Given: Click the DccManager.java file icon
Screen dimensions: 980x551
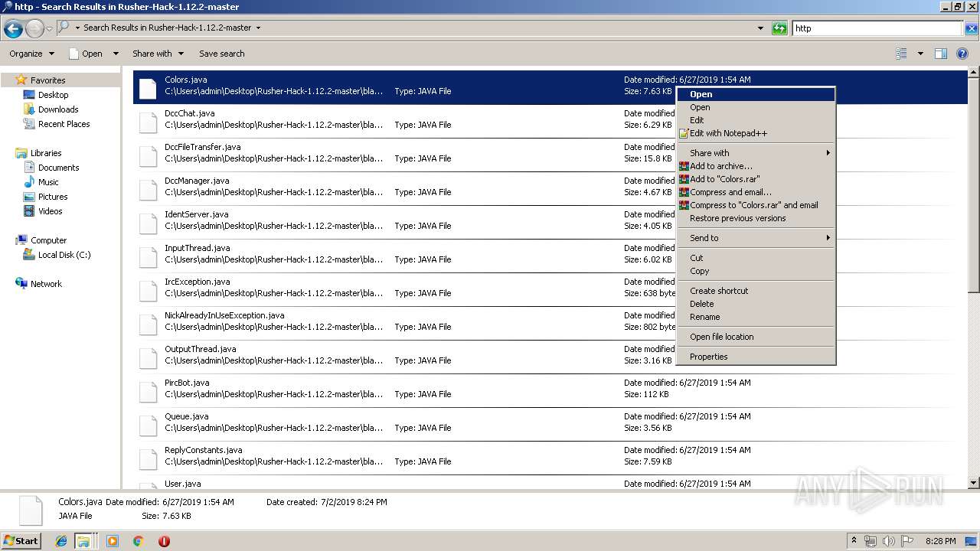Looking at the screenshot, I should pos(148,188).
